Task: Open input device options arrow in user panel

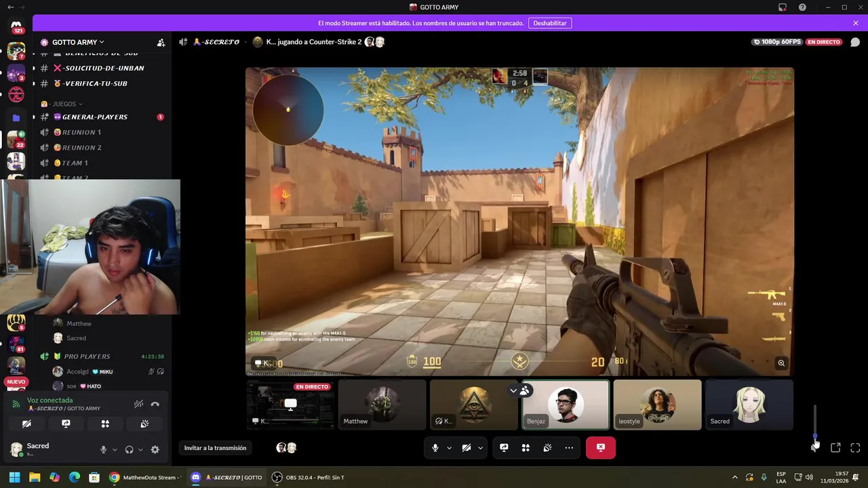Action: point(115,449)
